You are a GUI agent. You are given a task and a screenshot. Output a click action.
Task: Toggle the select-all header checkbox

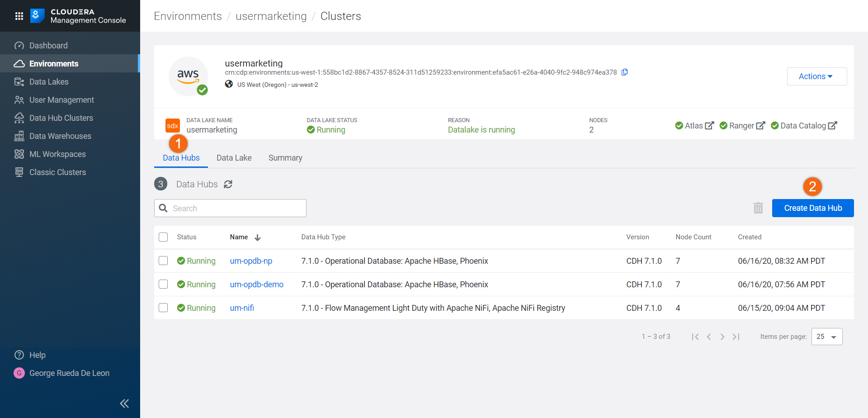tap(163, 237)
